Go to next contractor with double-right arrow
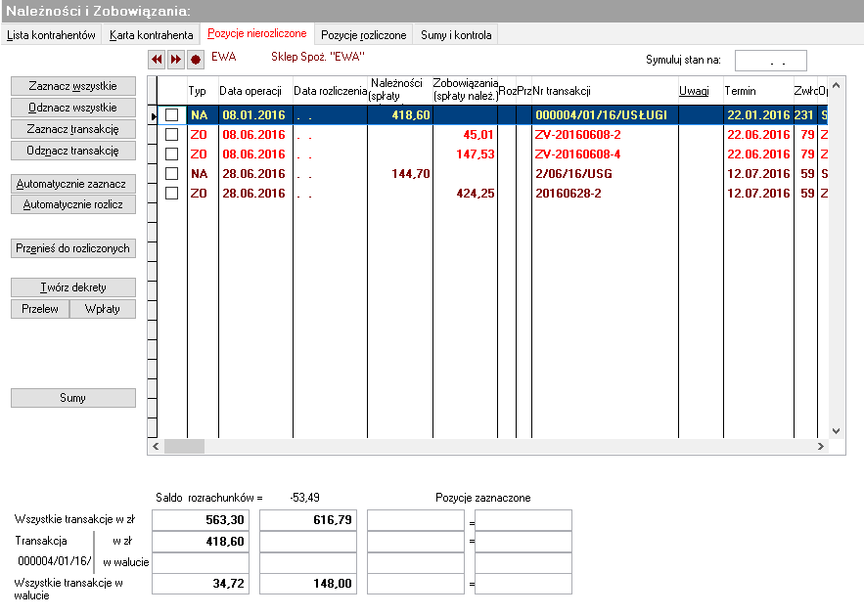The height and width of the screenshot is (616, 864). 176,59
